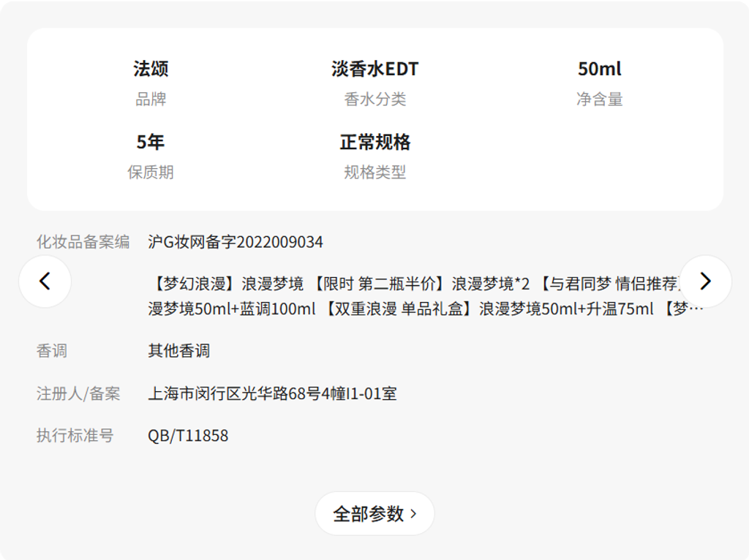This screenshot has width=749, height=560.
Task: Click the 正常规格 specification type value
Action: coord(374,142)
